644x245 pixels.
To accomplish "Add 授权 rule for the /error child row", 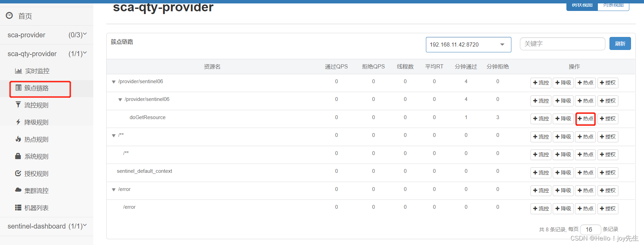I will tap(608, 209).
